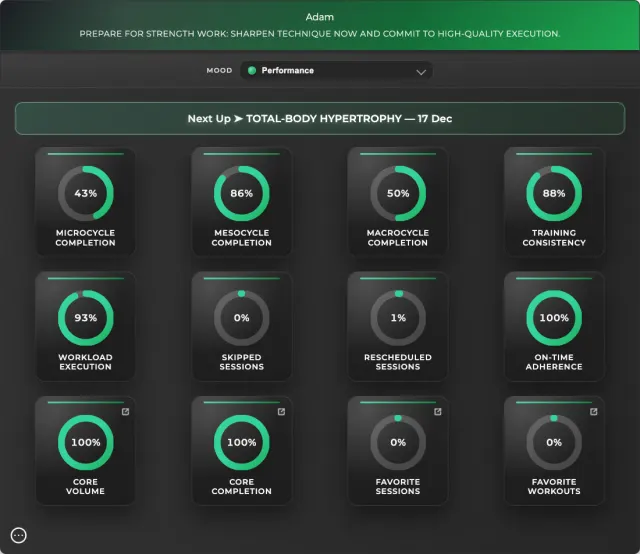
Task: Open the Macrocycle Completion card
Action: point(398,202)
